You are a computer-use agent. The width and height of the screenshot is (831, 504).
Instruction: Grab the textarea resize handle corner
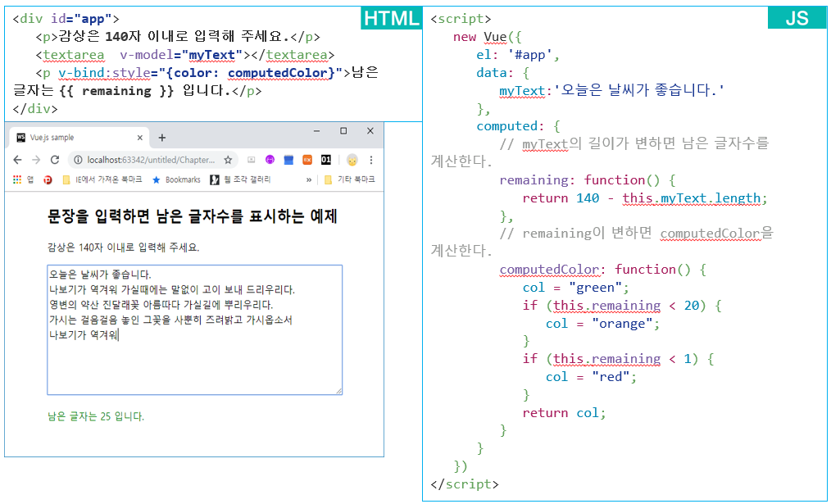(338, 391)
